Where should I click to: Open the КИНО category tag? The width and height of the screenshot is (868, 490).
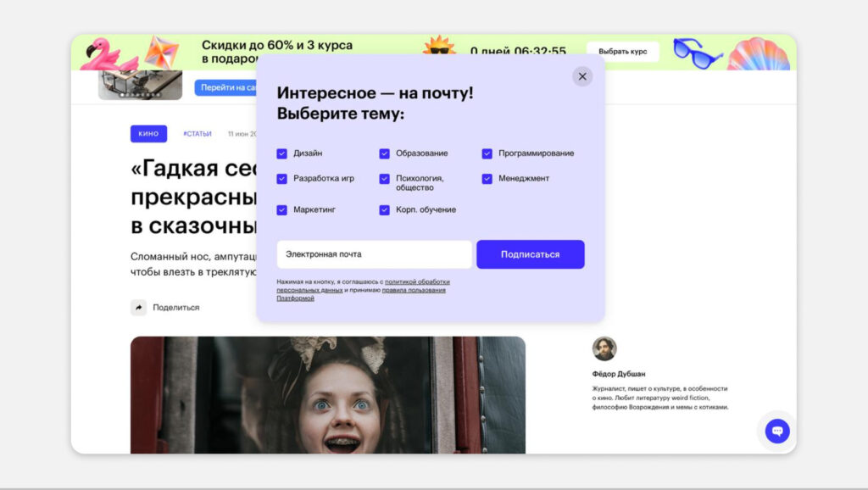click(x=148, y=133)
